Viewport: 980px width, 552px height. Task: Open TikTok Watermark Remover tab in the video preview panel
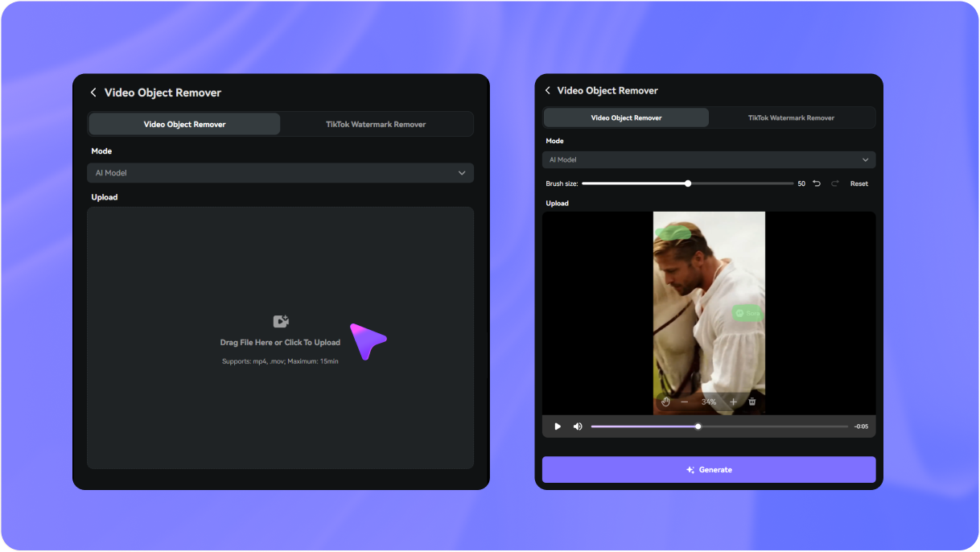791,117
